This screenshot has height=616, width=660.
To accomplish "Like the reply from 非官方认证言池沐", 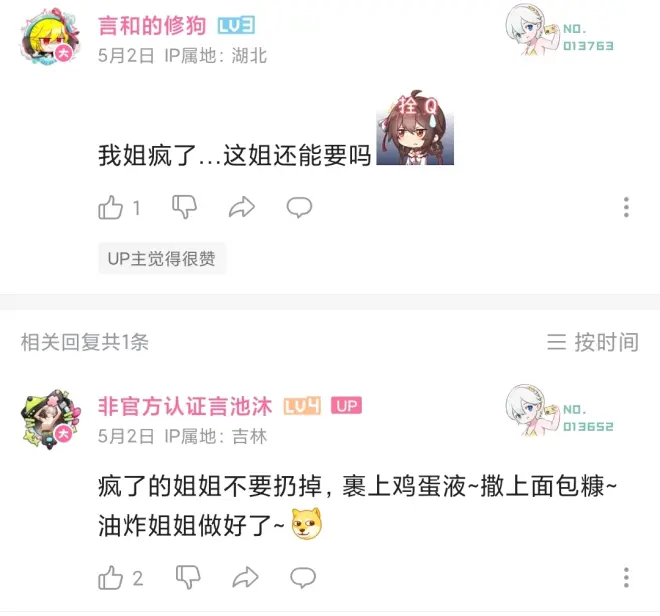I will tap(111, 578).
